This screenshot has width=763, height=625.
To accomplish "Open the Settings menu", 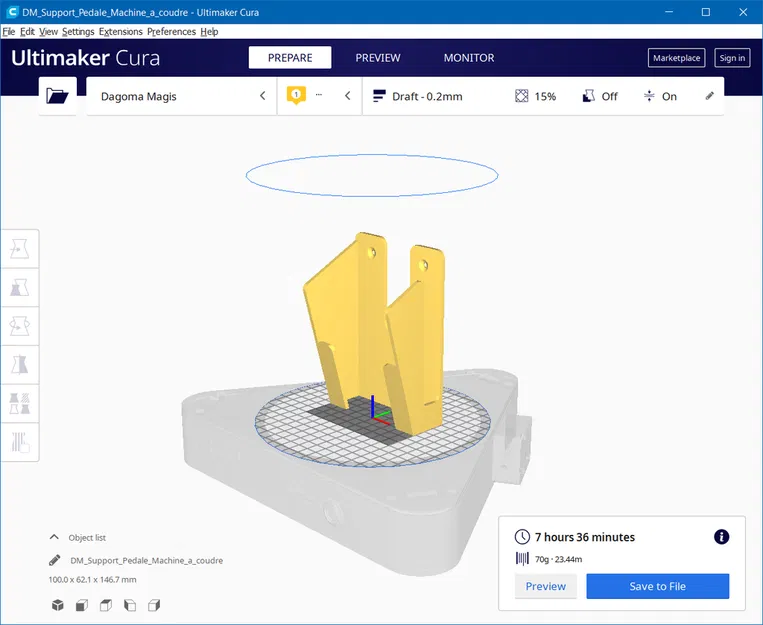I will pyautogui.click(x=78, y=32).
